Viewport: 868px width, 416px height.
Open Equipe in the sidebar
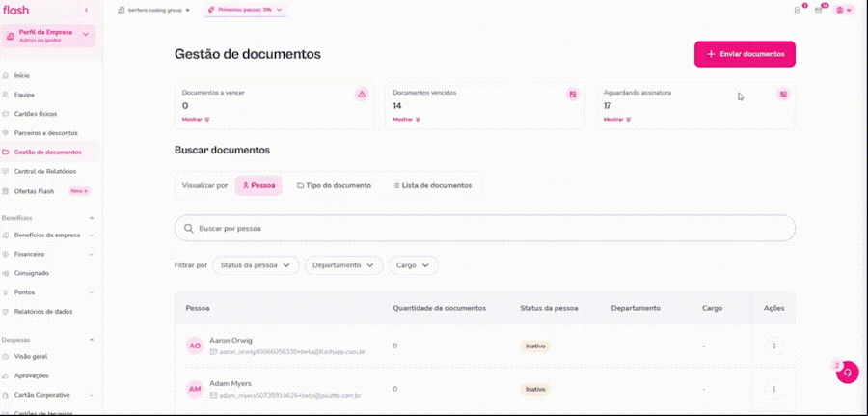pos(24,95)
